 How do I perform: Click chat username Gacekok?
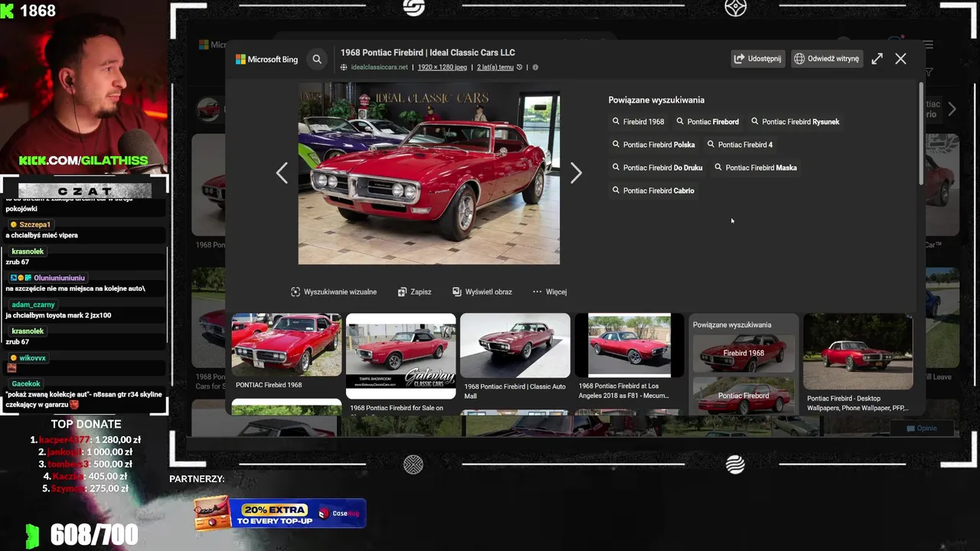point(26,383)
